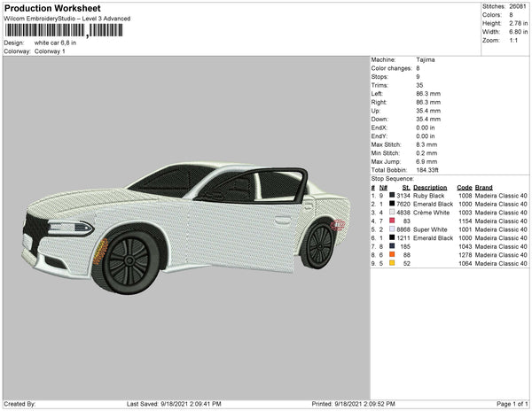This screenshot has width=532, height=411.
Task: Select the Crème White color swatch
Action: [392, 213]
